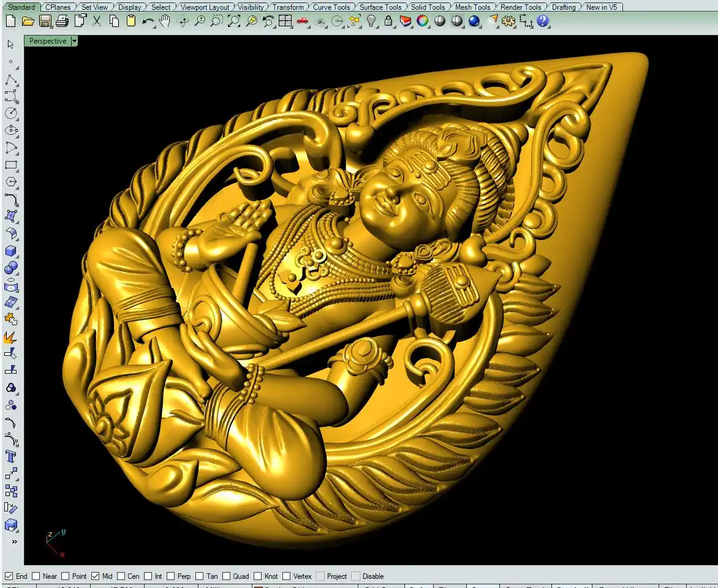Click the Disable osnap button
The height and width of the screenshot is (588, 718).
[356, 576]
